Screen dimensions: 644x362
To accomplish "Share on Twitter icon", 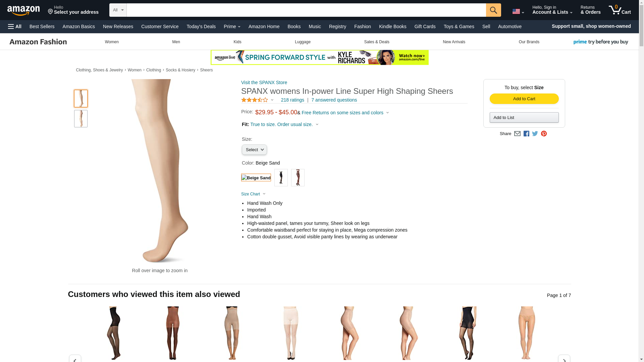I will (535, 133).
